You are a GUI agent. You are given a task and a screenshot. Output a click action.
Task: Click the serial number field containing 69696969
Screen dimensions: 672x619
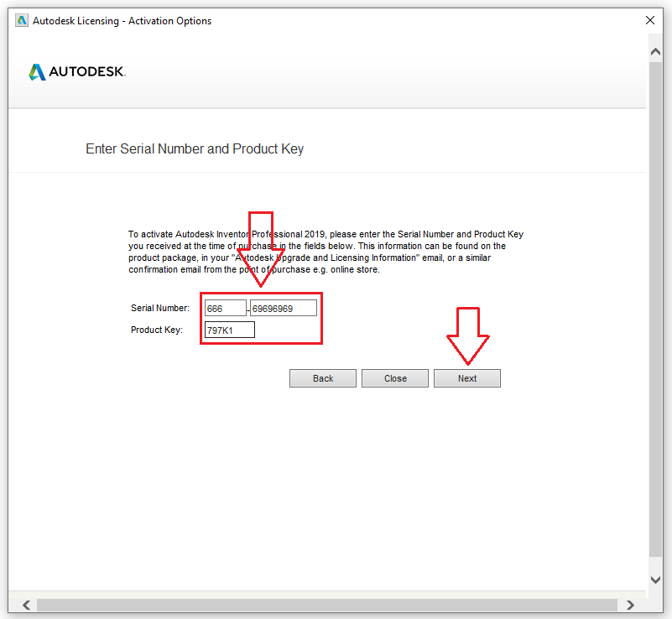pos(284,309)
